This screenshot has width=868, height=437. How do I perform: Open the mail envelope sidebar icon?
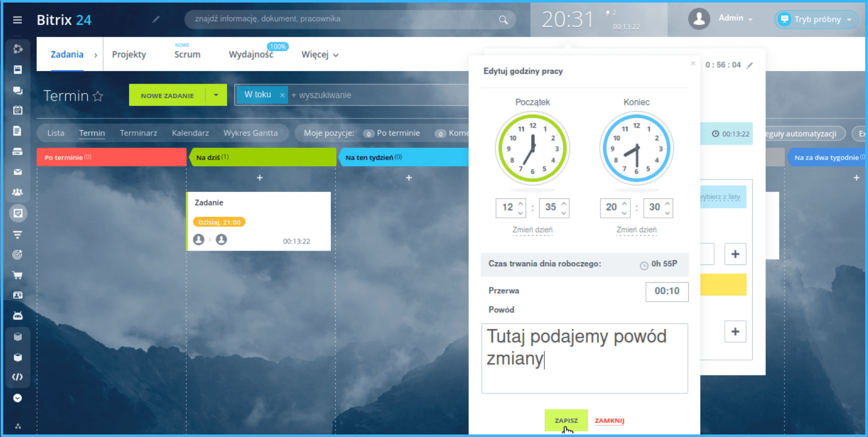17,172
